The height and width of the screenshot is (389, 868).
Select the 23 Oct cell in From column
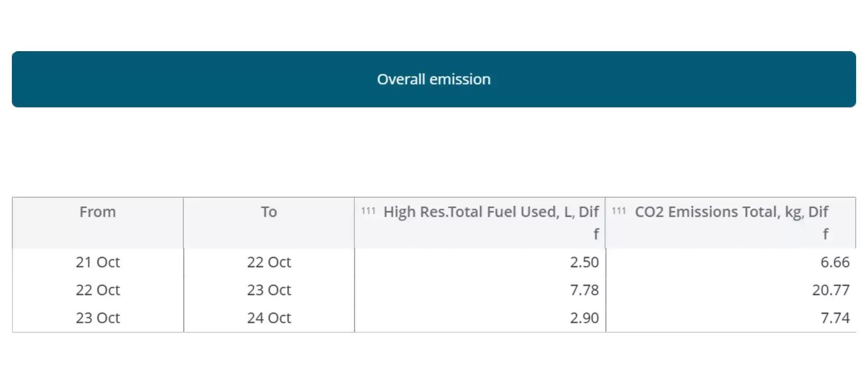click(x=98, y=318)
